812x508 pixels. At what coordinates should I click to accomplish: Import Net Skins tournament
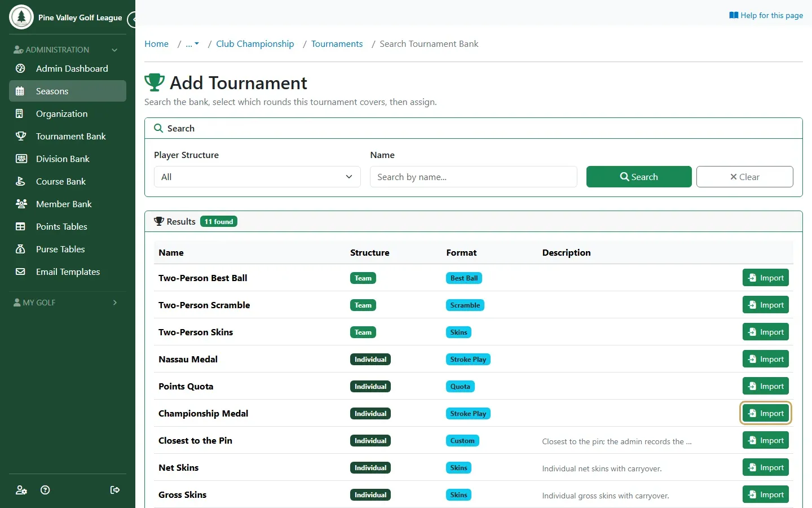tap(766, 467)
